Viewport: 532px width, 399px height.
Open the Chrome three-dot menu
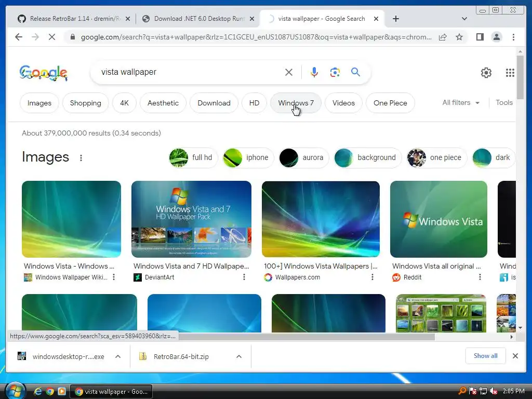point(513,37)
